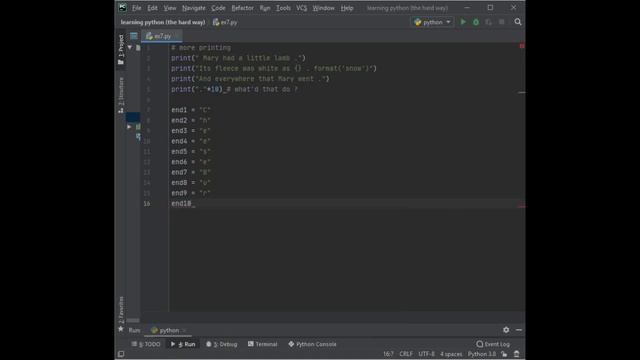
Task: Open the Run menu in menu bar
Action: tap(265, 8)
